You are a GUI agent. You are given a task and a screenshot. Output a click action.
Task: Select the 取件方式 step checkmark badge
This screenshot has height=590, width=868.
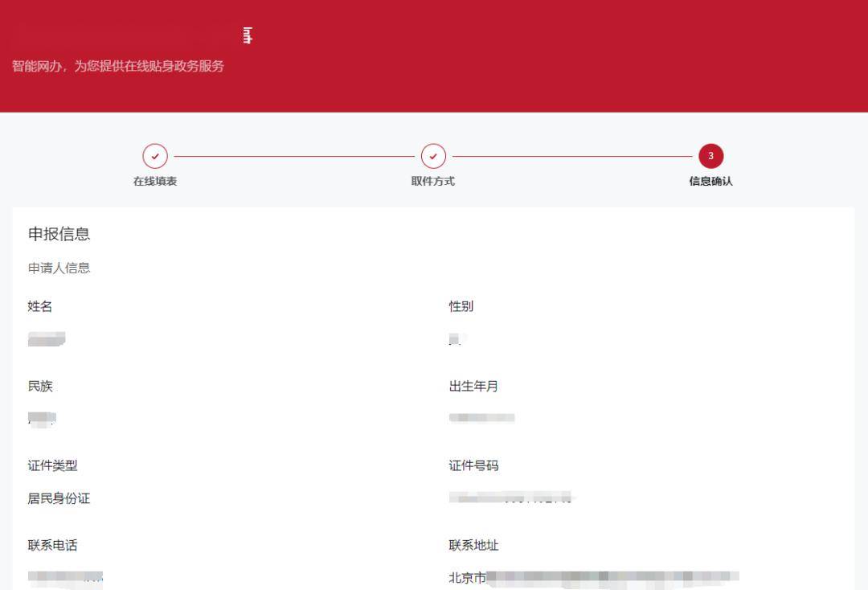click(432, 157)
